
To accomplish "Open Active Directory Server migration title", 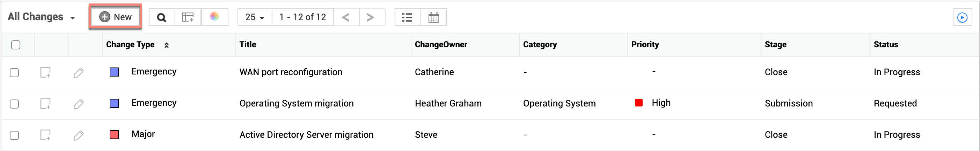I will pyautogui.click(x=306, y=135).
